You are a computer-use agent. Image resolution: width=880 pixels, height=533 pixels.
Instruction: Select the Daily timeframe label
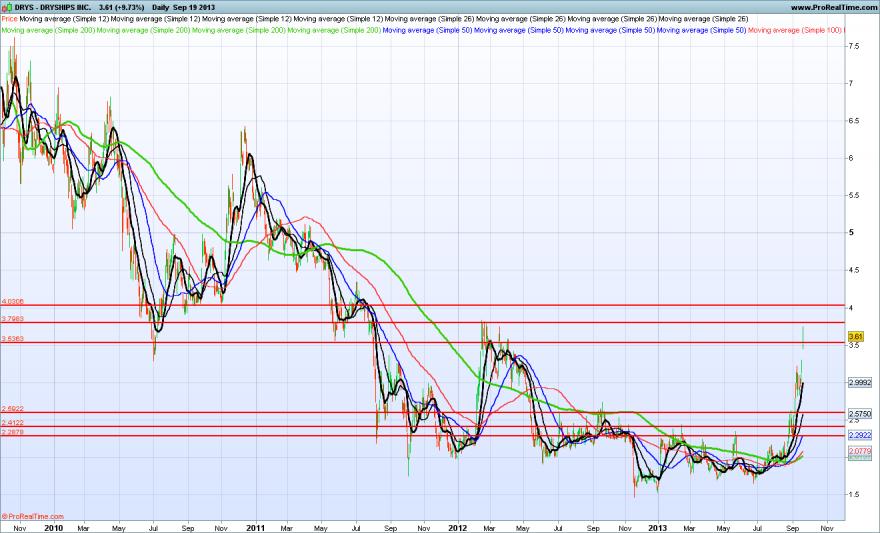[160, 8]
